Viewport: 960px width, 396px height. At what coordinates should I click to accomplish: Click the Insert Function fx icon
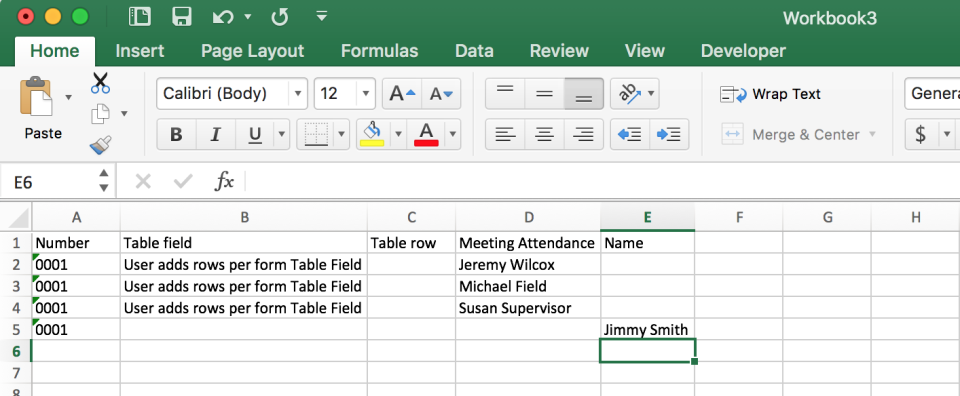(224, 181)
